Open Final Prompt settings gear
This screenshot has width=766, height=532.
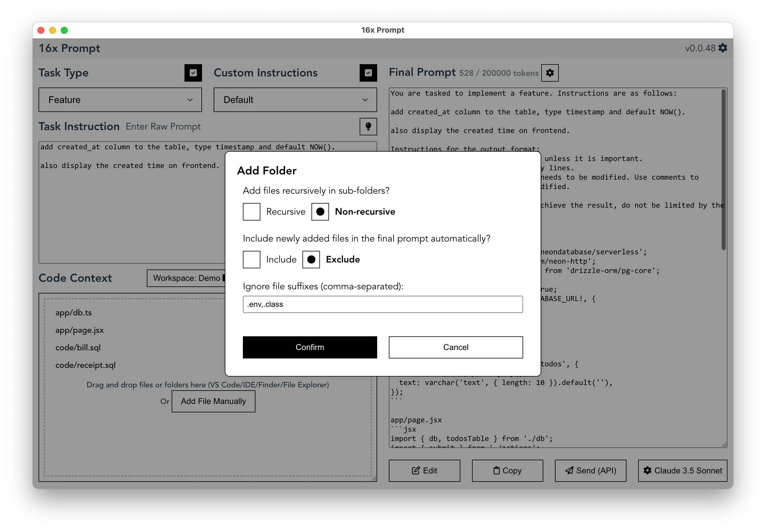coord(550,73)
